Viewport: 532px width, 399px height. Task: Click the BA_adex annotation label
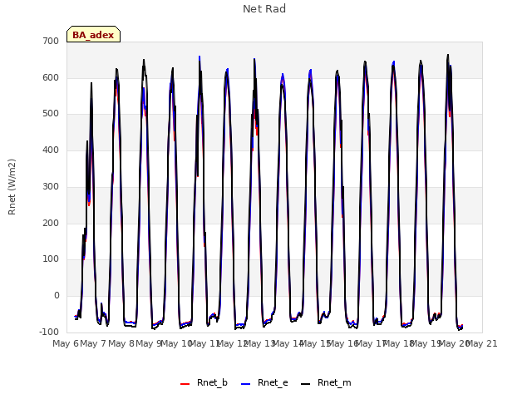pyautogui.click(x=93, y=35)
